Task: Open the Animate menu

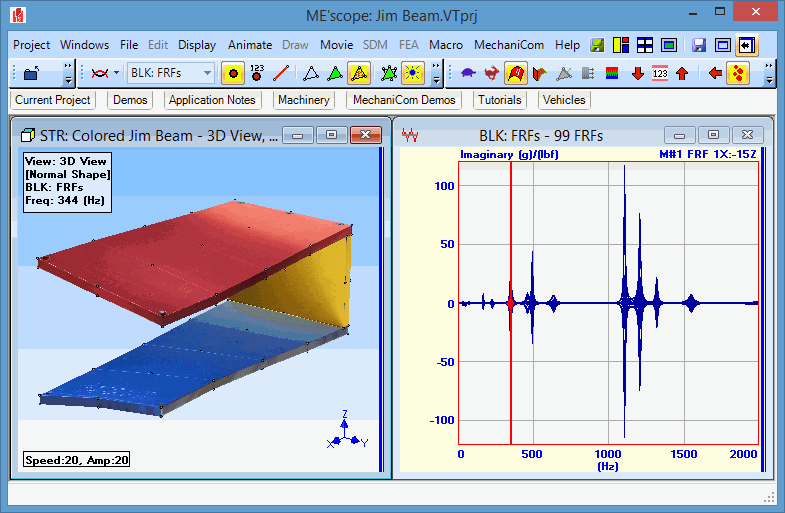Action: pos(250,45)
